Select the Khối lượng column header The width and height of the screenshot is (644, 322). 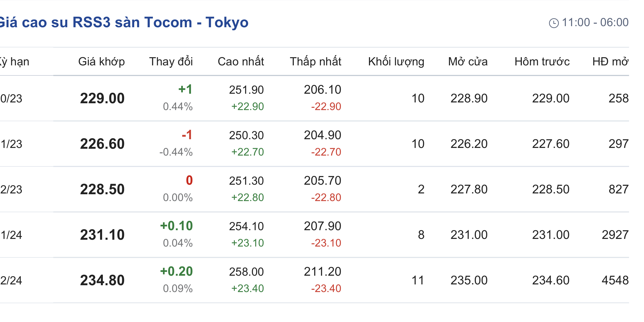(x=396, y=62)
